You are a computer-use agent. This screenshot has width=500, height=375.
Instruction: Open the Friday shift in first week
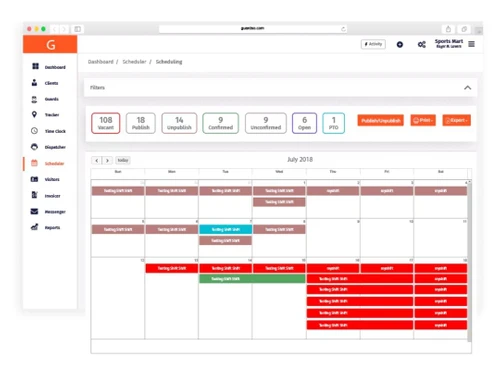click(387, 191)
